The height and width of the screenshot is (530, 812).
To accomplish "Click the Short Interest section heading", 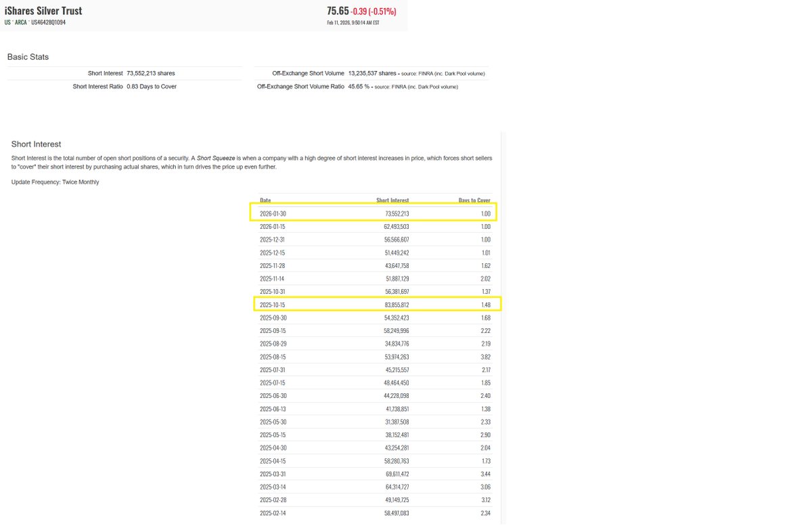I will coord(37,144).
